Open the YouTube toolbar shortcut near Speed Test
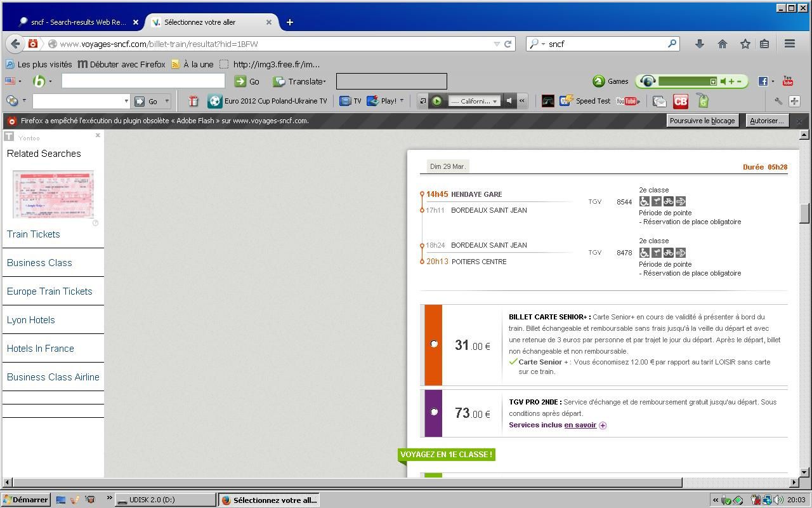 pos(627,101)
